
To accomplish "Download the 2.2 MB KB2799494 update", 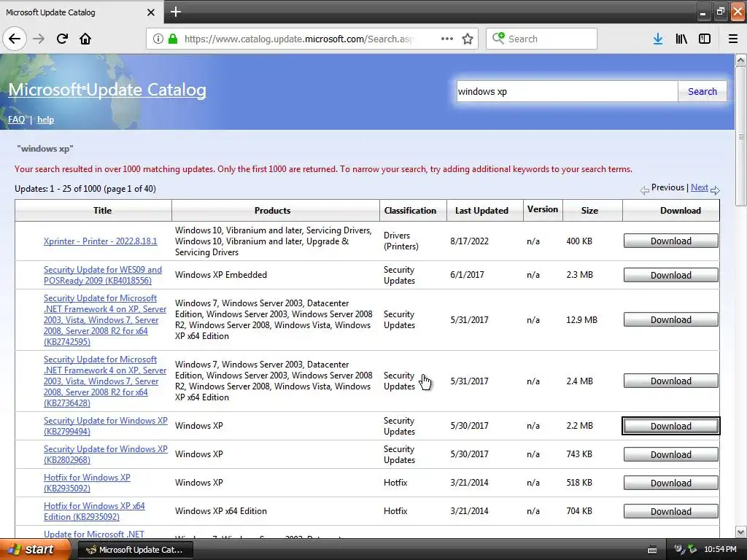I will tap(671, 426).
